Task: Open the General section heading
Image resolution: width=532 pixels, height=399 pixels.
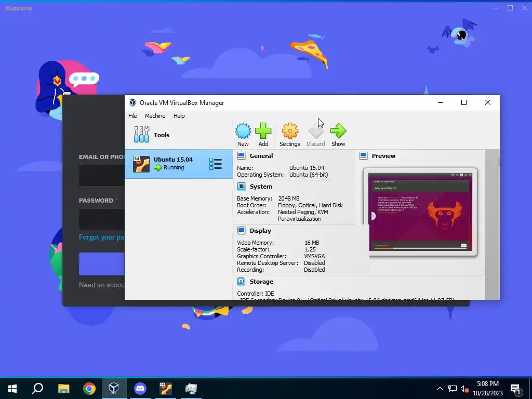Action: pos(261,156)
